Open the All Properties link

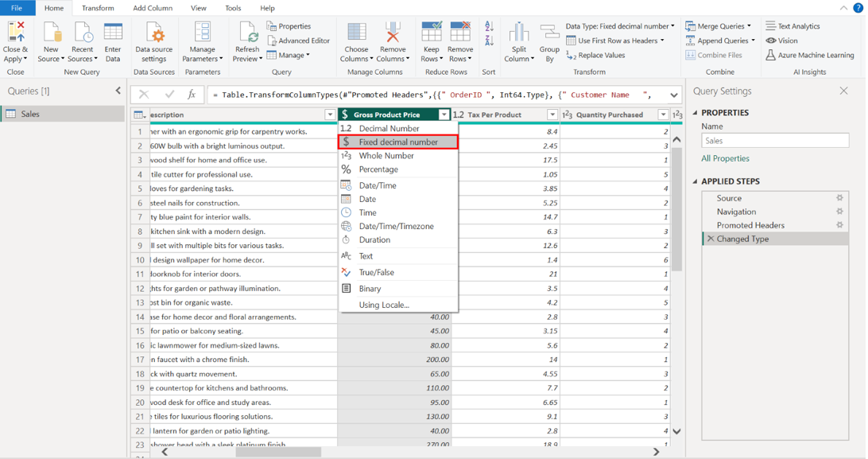pyautogui.click(x=725, y=158)
